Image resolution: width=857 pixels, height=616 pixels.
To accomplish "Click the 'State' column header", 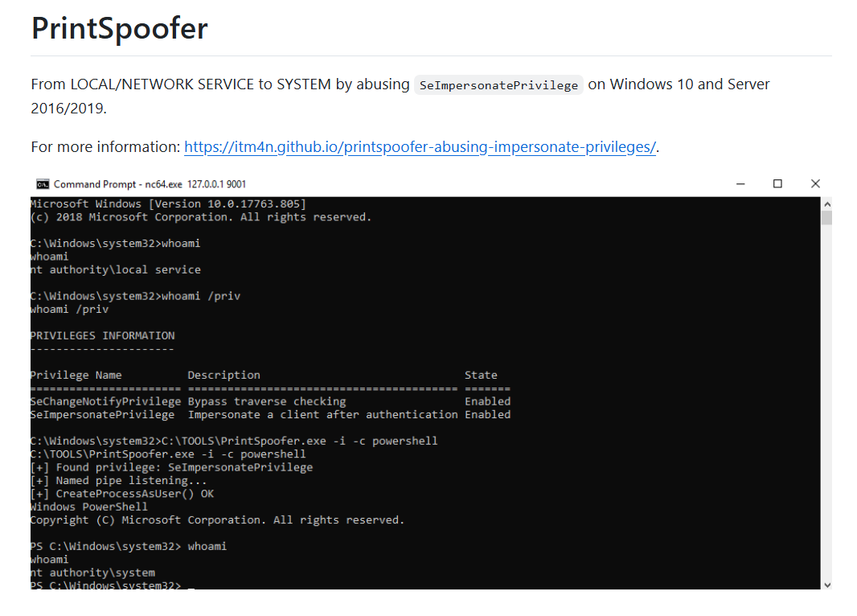I will coord(481,375).
